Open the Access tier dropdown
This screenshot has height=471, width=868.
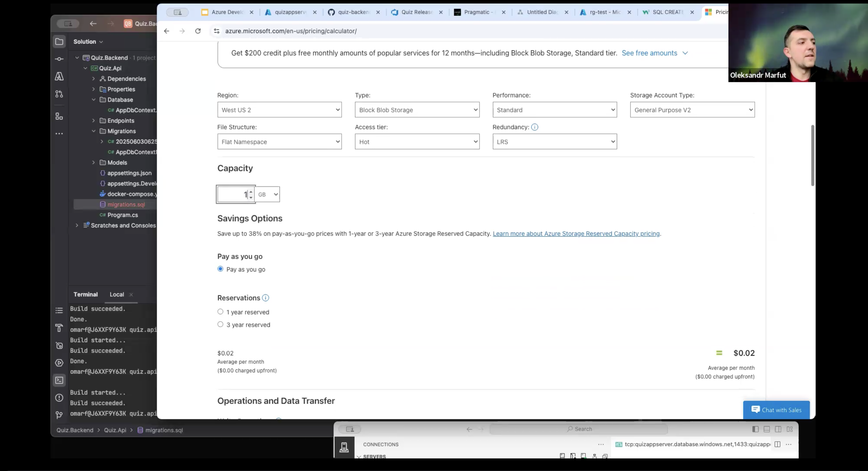point(417,142)
